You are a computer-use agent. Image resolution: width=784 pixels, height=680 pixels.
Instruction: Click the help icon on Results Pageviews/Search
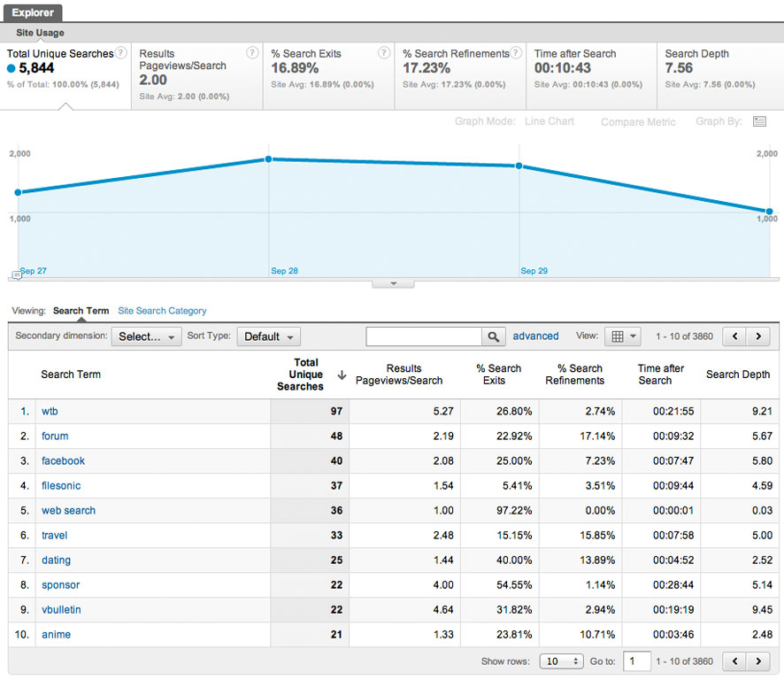click(252, 52)
